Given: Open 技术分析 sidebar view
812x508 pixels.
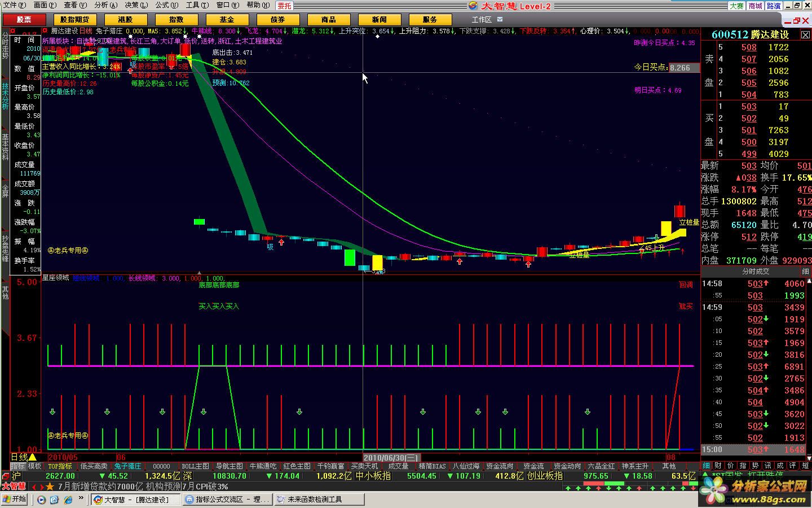Looking at the screenshot, I should click(5, 96).
